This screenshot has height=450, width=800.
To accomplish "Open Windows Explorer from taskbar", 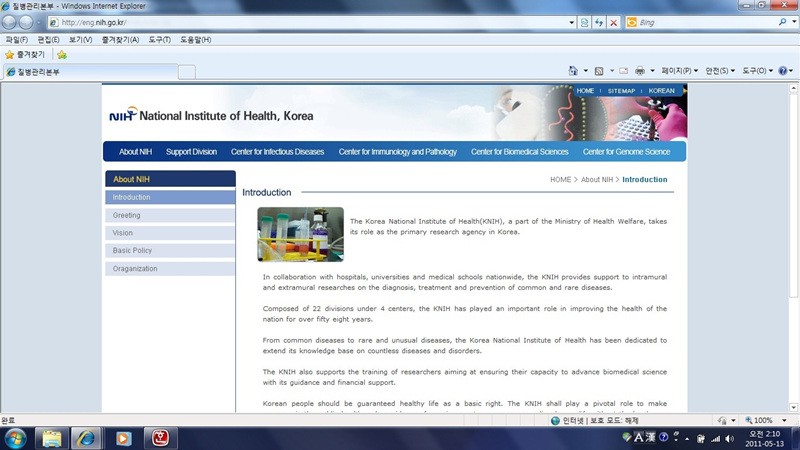I will click(x=52, y=438).
